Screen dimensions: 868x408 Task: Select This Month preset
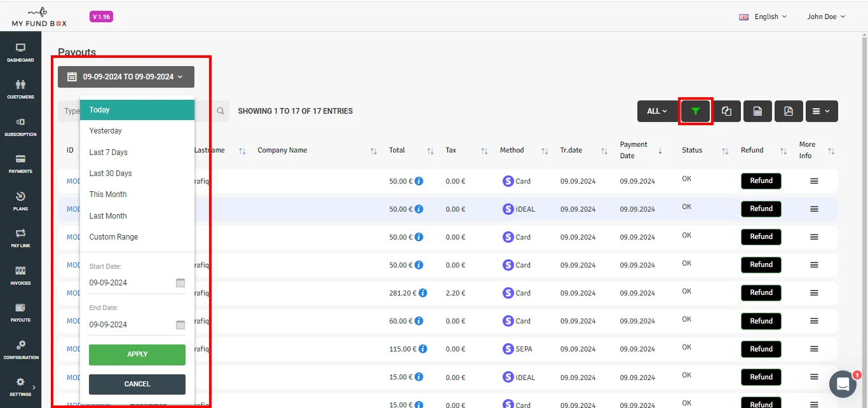pyautogui.click(x=137, y=194)
